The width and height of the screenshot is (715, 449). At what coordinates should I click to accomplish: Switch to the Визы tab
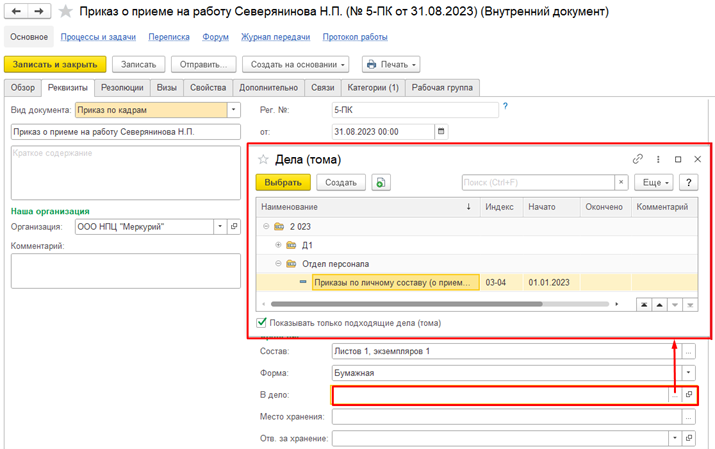click(167, 88)
